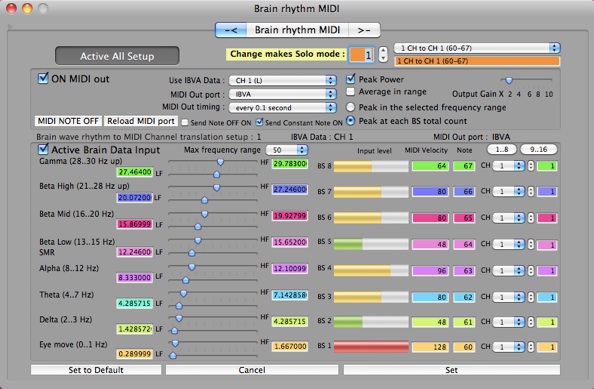
Task: Toggle Send Constant Note ON checkbox
Action: pos(259,122)
